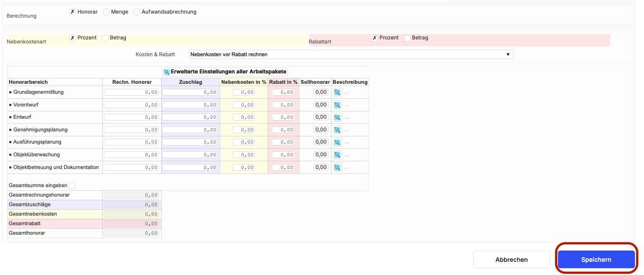Open description icon for Genehmigungsplanung
This screenshot has width=644, height=275.
(337, 130)
